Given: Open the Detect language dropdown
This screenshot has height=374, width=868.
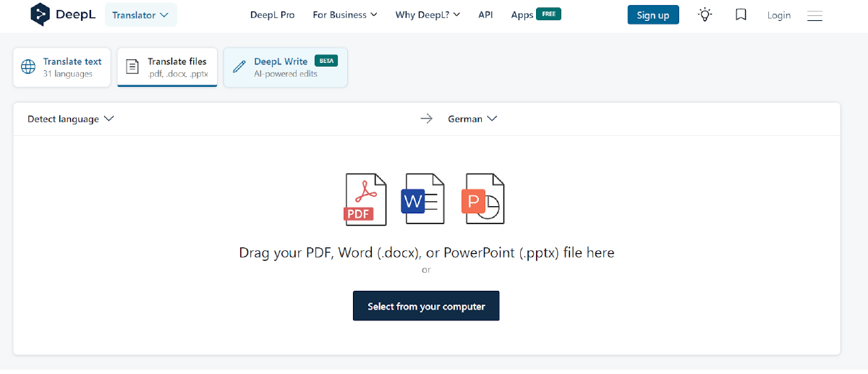Looking at the screenshot, I should click(x=71, y=119).
